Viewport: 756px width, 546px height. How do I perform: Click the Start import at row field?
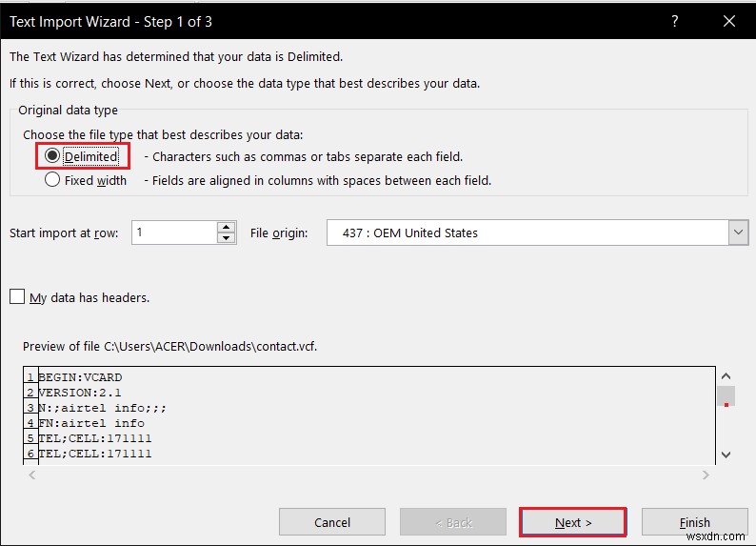(x=174, y=233)
